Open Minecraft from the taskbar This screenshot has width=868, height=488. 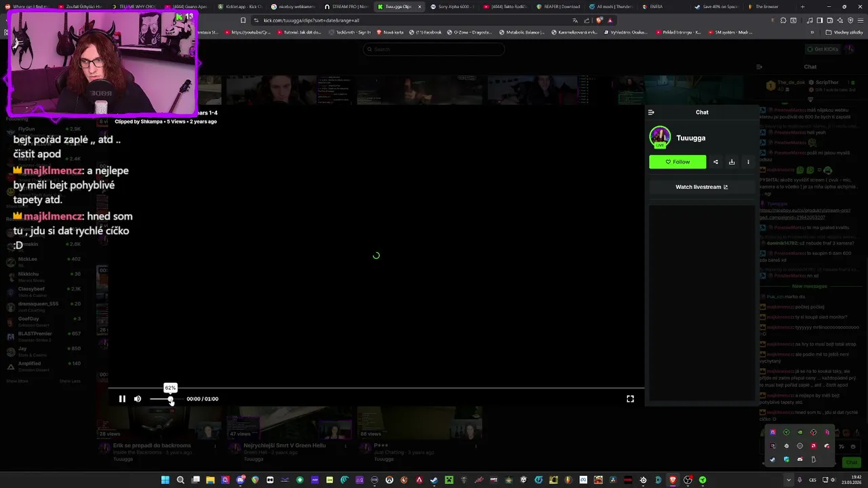pyautogui.click(x=449, y=480)
